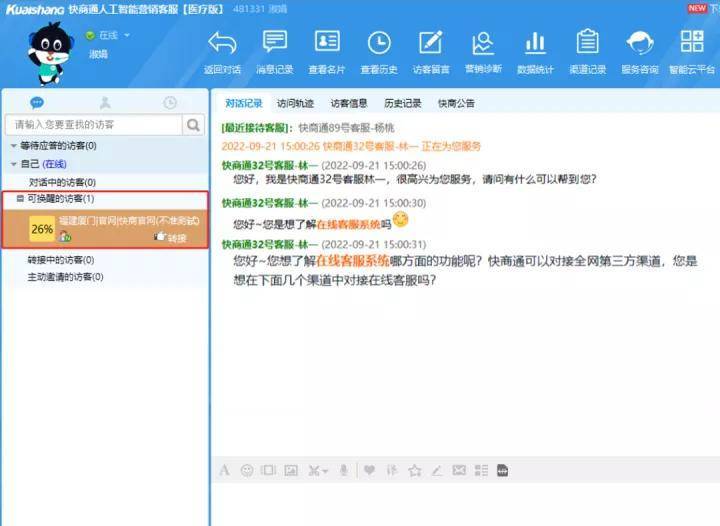Click the dark file icon in toolbar
Screen dimensions: 720x526
(x=502, y=470)
